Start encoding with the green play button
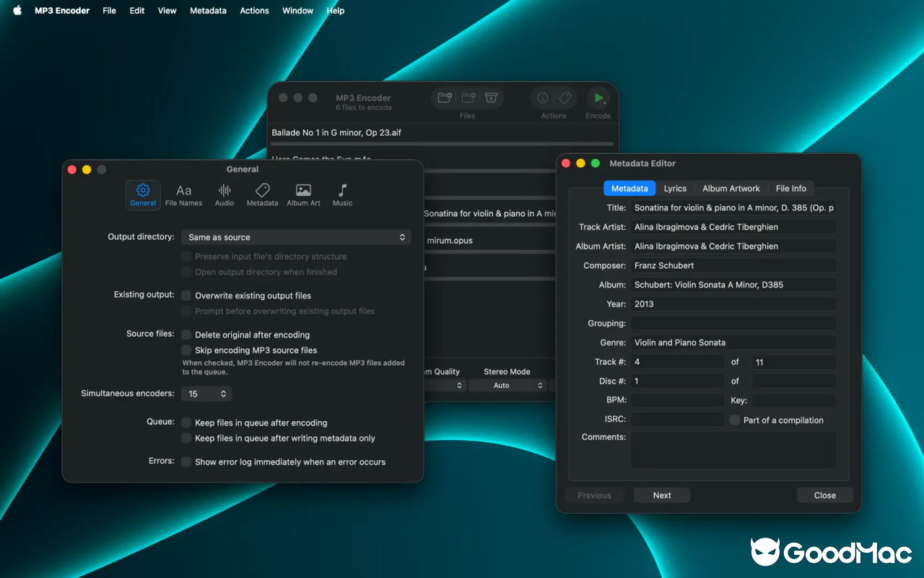Image resolution: width=924 pixels, height=578 pixels. 598,98
